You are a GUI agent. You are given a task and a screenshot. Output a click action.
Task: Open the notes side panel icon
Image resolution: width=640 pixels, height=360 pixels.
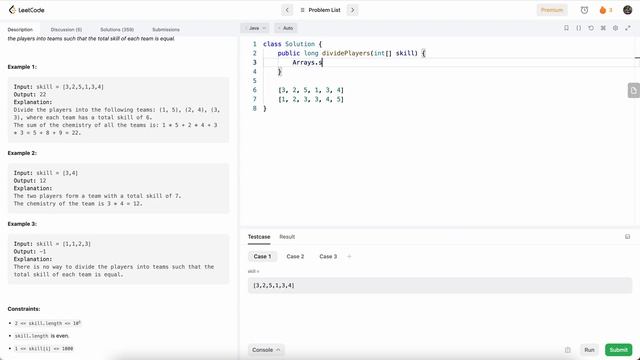coord(633,91)
